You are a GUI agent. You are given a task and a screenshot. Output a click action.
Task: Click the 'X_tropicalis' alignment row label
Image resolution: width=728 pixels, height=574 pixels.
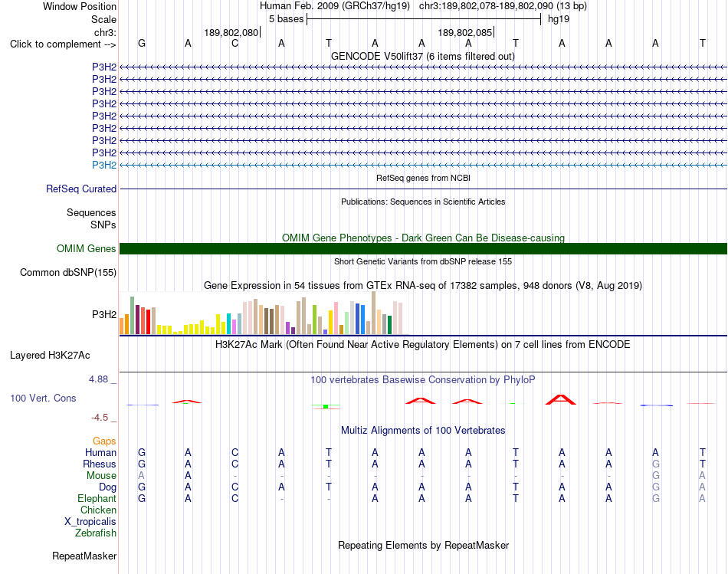coord(90,522)
